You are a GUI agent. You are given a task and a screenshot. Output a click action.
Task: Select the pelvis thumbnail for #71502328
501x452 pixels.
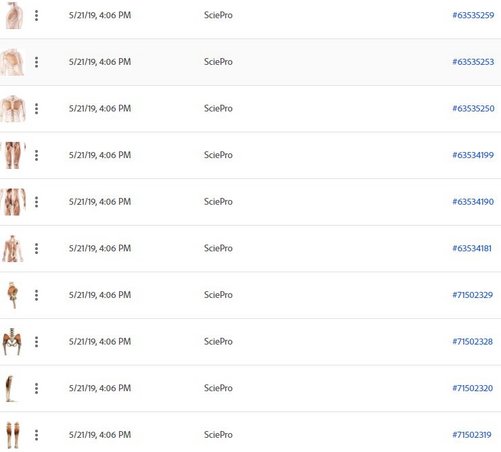click(x=12, y=342)
